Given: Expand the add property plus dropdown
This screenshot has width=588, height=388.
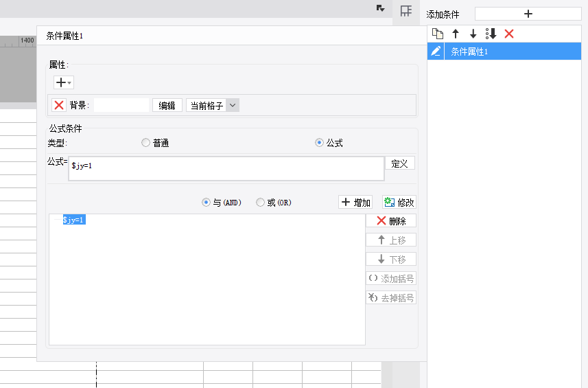Looking at the screenshot, I should pyautogui.click(x=64, y=82).
